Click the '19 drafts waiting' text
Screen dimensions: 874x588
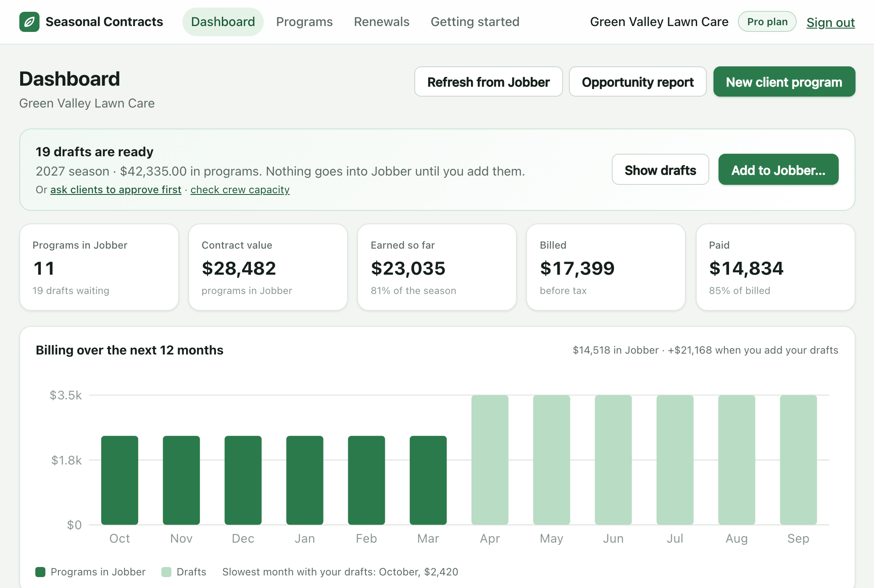[71, 291]
